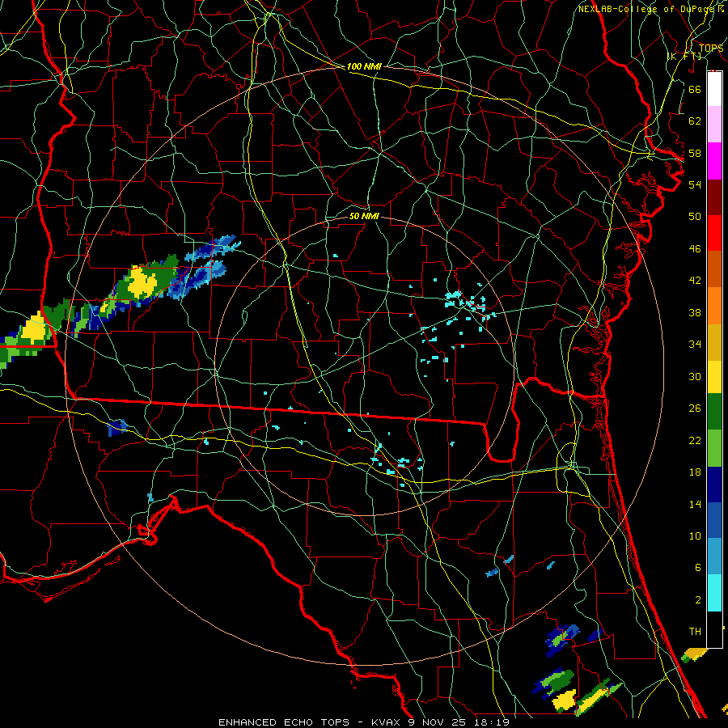The image size is (728, 728).
Task: Click the "34" legend value
Action: tap(695, 345)
